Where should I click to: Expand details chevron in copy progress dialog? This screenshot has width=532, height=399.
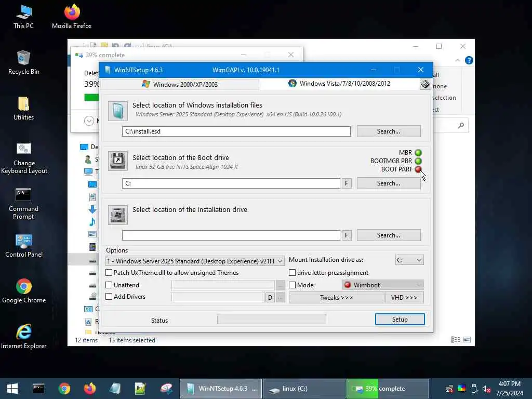coord(89,121)
